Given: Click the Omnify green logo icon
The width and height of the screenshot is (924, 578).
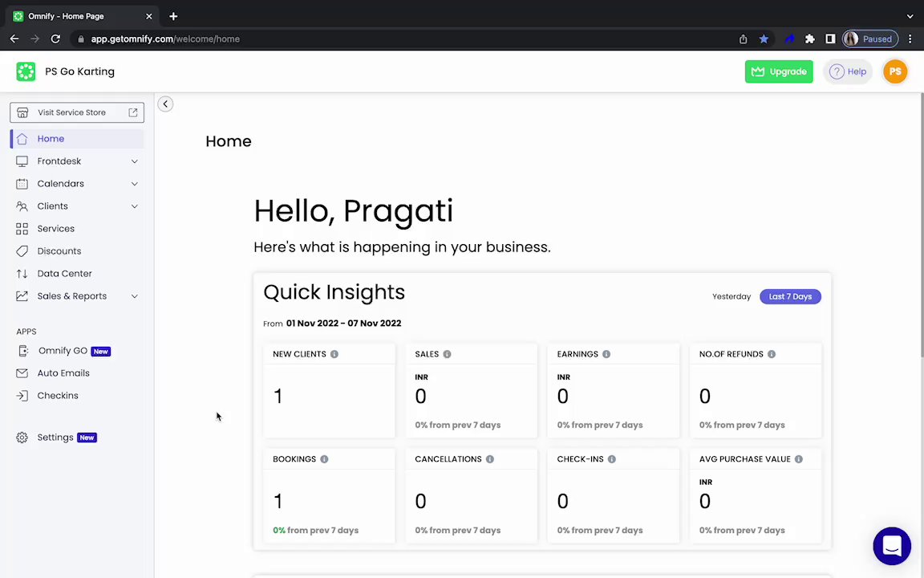Looking at the screenshot, I should pyautogui.click(x=26, y=71).
